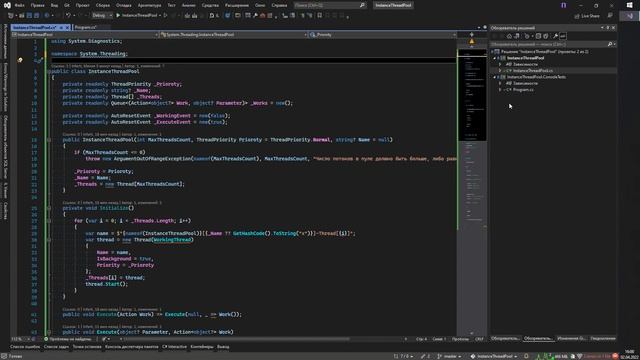Open the Файл menu
Screen dimensions: 640x360
[19, 5]
